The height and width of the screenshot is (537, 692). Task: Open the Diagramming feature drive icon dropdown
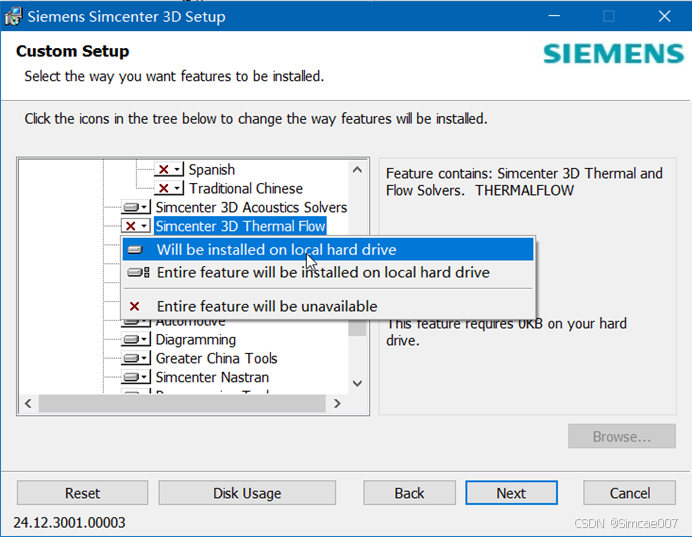tap(135, 339)
